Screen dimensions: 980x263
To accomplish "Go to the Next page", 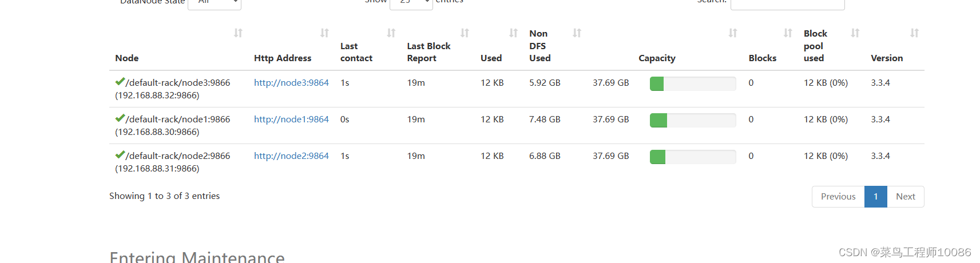I will [x=905, y=197].
